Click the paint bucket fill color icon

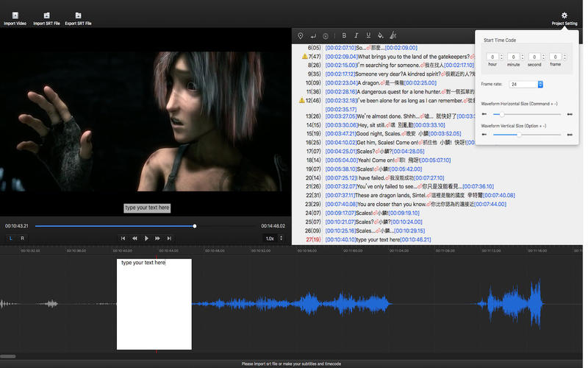point(380,35)
